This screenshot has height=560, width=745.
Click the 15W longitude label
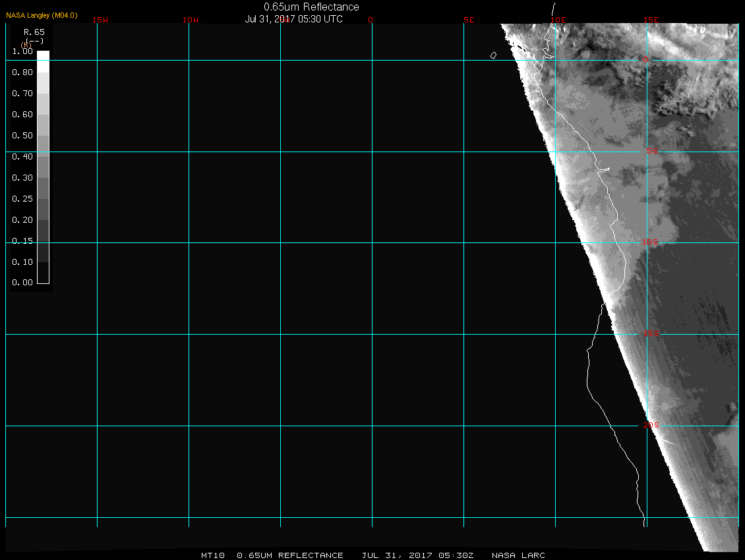[100, 20]
